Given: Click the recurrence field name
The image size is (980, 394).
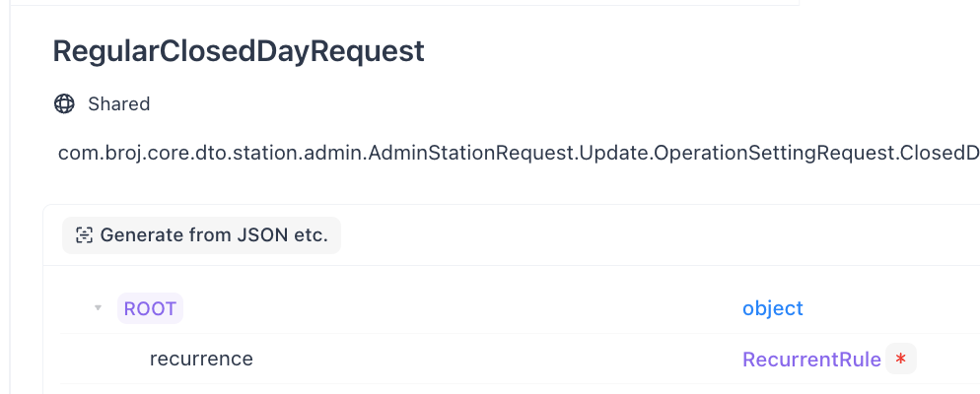Looking at the screenshot, I should 201,360.
